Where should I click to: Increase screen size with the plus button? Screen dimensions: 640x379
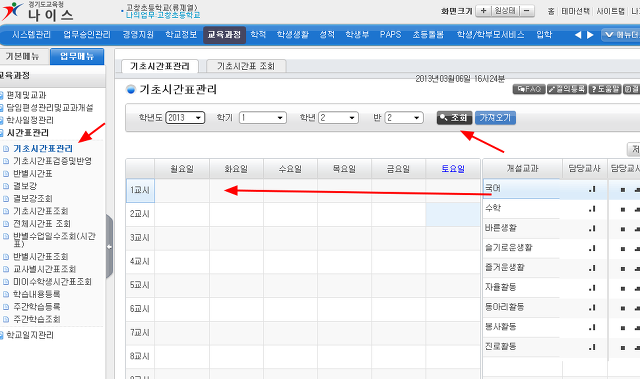[483, 11]
